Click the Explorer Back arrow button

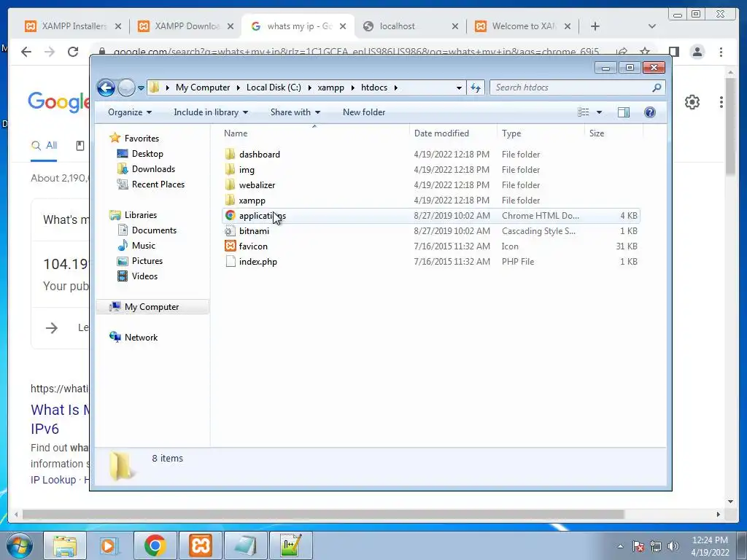[106, 87]
